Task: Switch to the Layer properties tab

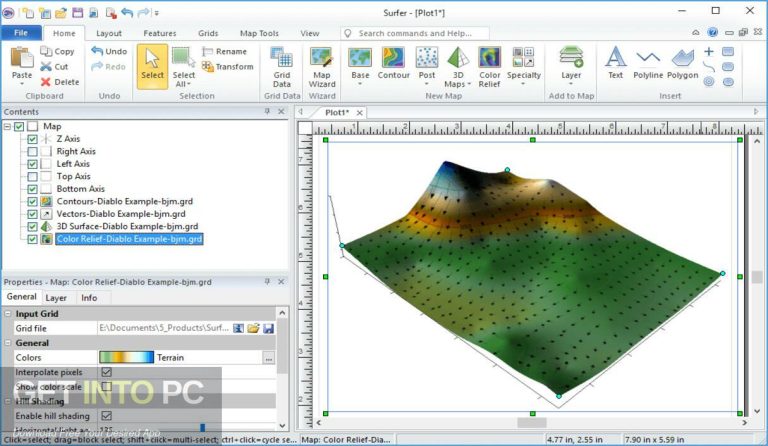Action: [56, 298]
